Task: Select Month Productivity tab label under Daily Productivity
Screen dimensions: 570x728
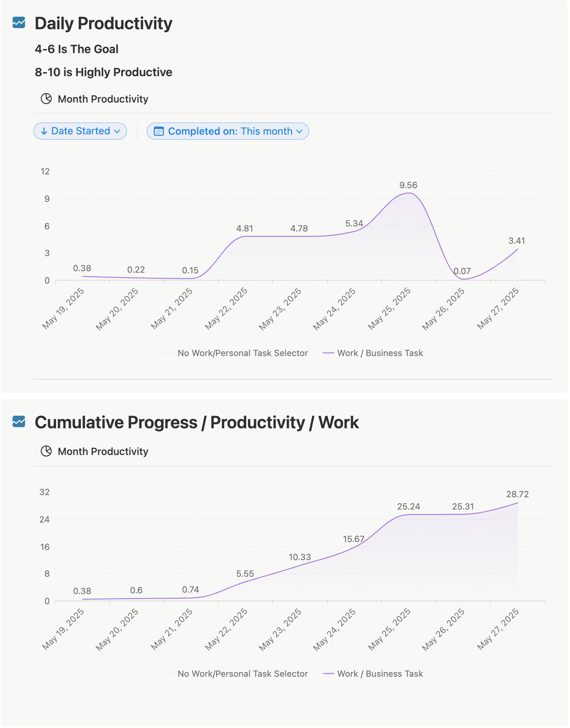Action: pyautogui.click(x=103, y=99)
